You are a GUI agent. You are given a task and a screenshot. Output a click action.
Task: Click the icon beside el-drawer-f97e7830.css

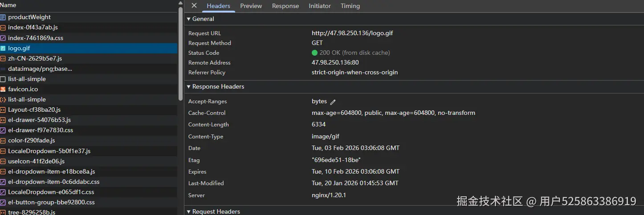3,130
